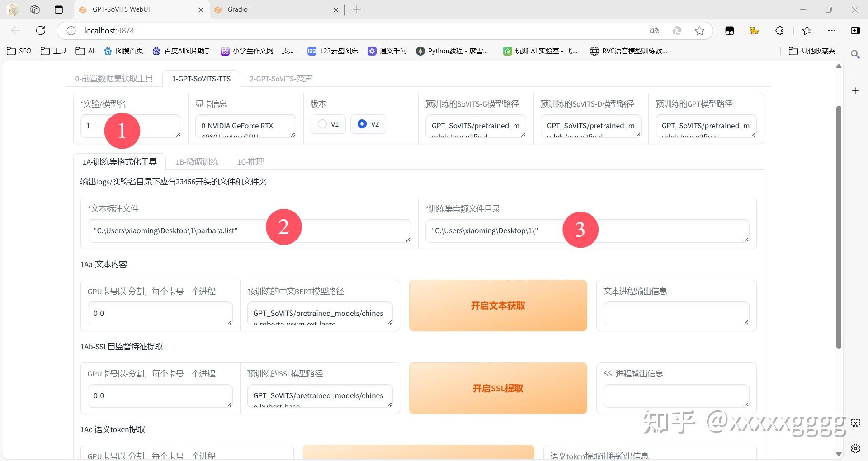Add page to favorites via the star icon
Image resolution: width=868 pixels, height=461 pixels.
point(699,30)
